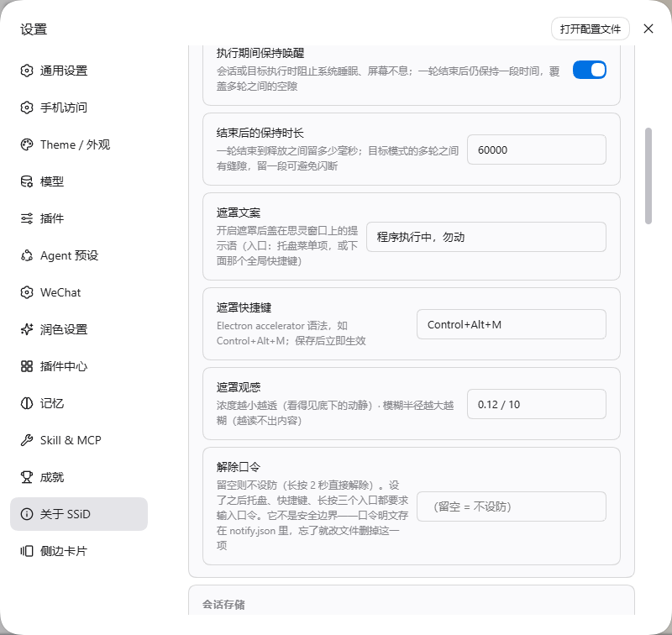Open the 通用设置 section
The width and height of the screenshot is (672, 635).
[79, 71]
